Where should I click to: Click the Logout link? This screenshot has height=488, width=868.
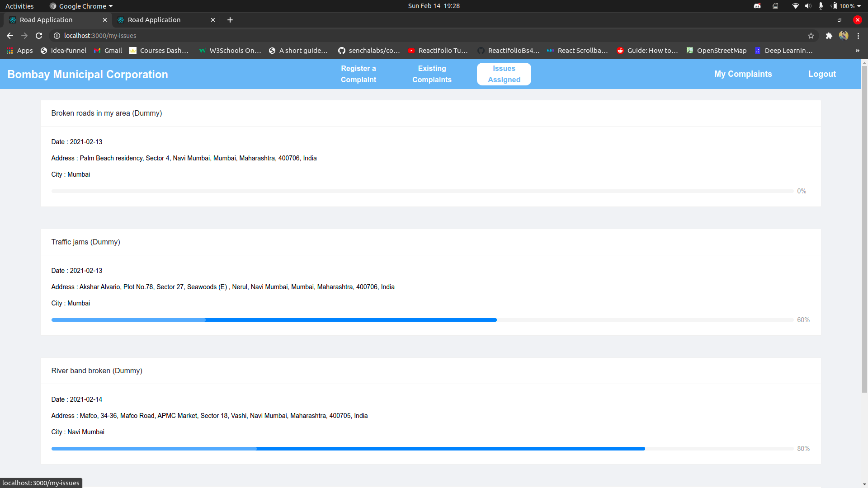822,74
